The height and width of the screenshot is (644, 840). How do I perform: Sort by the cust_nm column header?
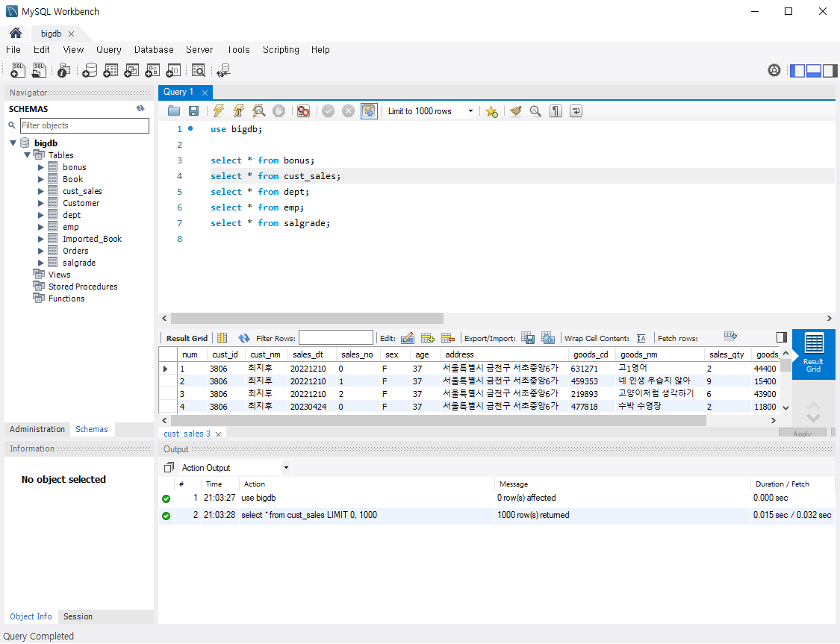[266, 354]
